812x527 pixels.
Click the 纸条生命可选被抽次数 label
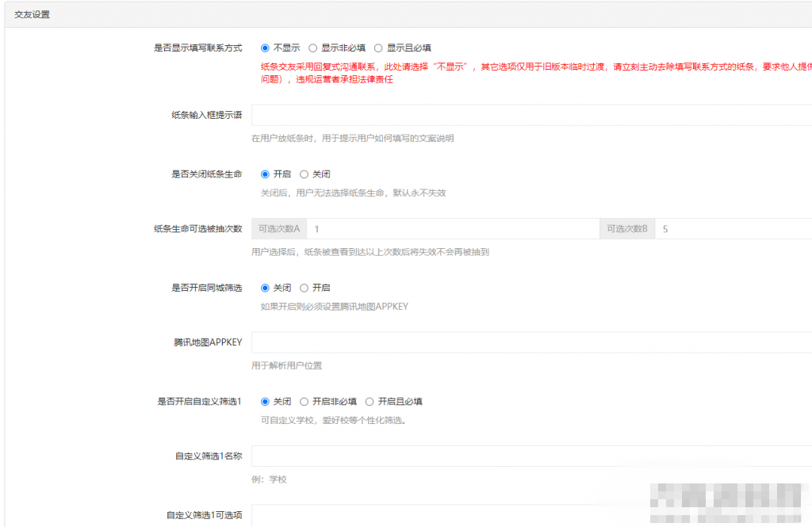[197, 229]
